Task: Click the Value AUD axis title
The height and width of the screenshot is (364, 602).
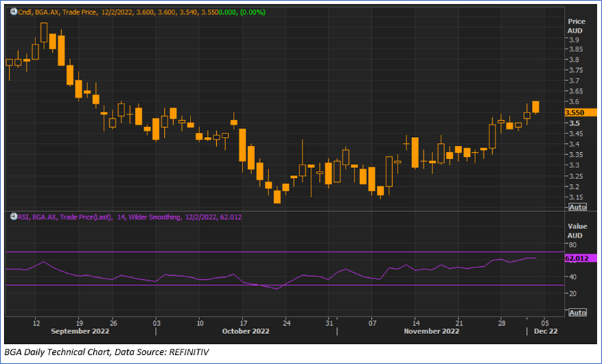Action: (x=577, y=231)
